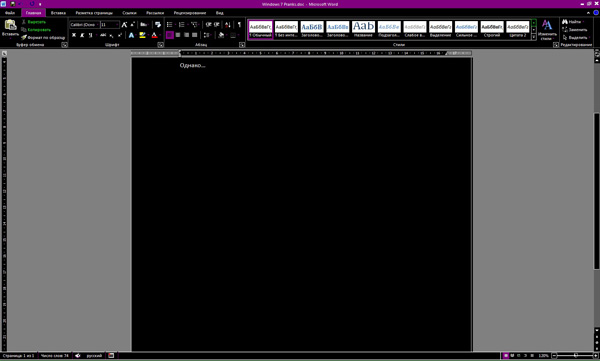Image resolution: width=600 pixels, height=361 pixels.
Task: Apply the Название style
Action: [x=364, y=29]
